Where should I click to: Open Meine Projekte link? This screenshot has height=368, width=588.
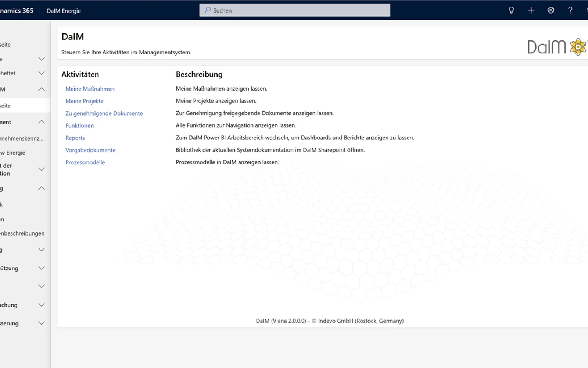(85, 101)
